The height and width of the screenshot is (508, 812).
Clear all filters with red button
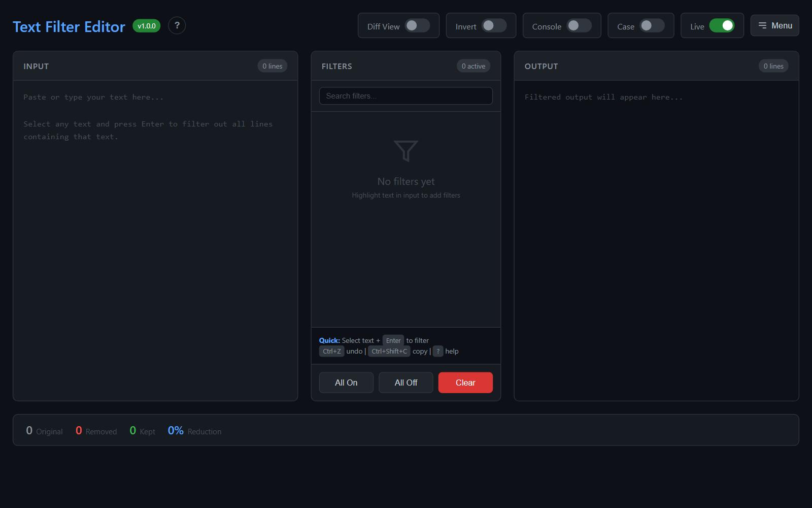(x=465, y=383)
